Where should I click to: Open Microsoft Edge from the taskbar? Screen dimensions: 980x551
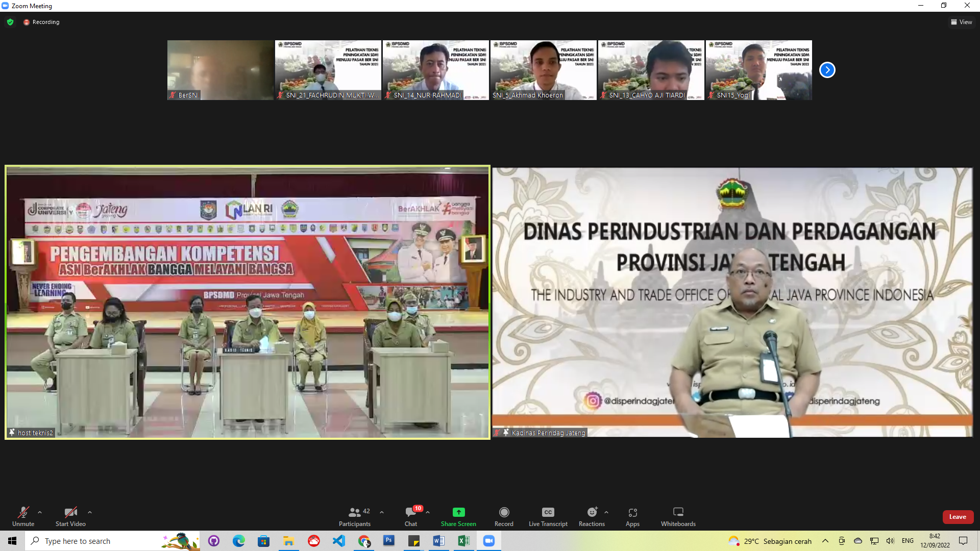[x=238, y=541]
